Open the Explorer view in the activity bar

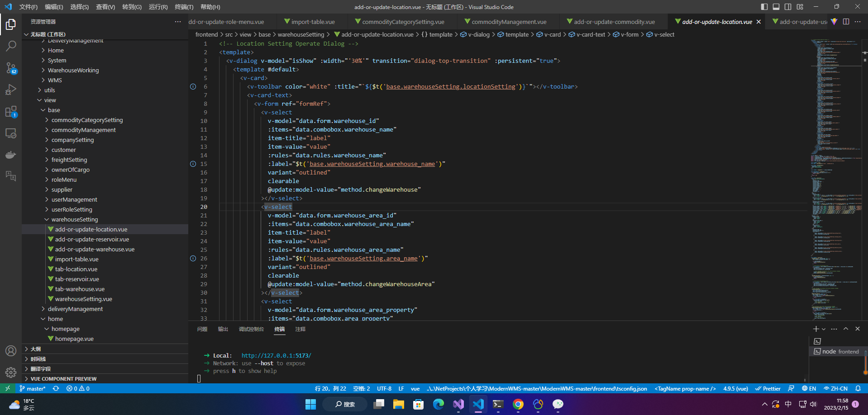click(11, 24)
